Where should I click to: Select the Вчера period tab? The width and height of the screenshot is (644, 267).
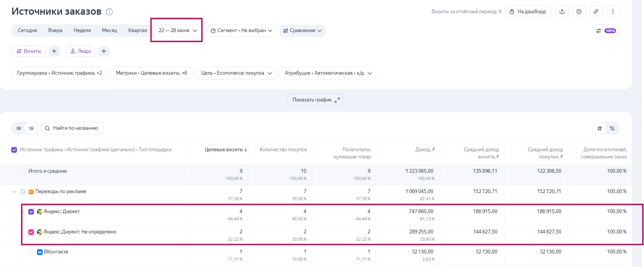pyautogui.click(x=55, y=31)
